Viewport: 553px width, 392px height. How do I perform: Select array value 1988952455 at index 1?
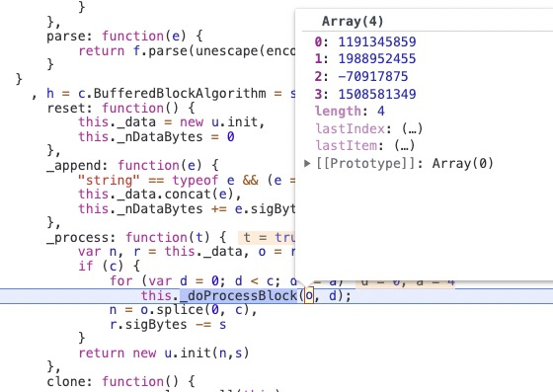377,58
